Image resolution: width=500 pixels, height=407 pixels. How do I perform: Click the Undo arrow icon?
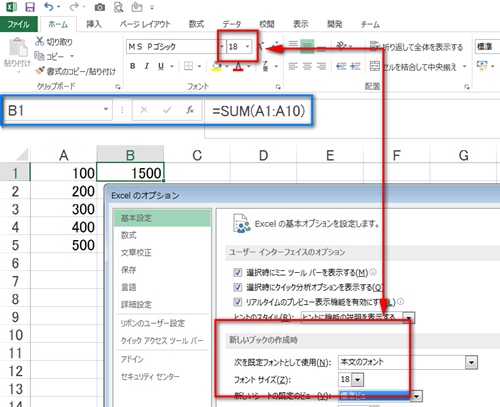click(49, 7)
